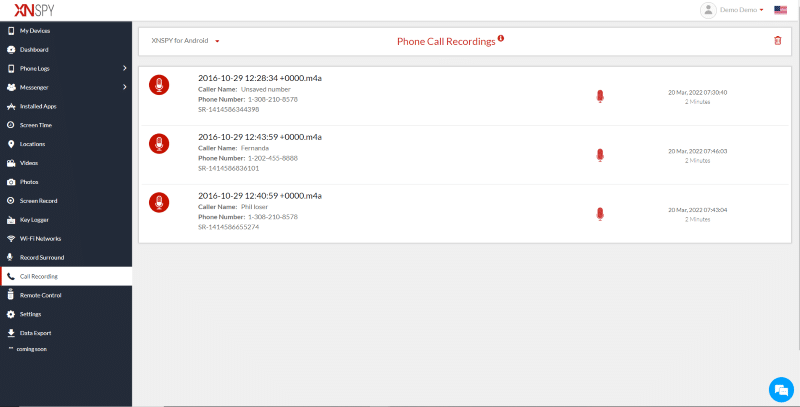Open the Demo Demo user dropdown

(x=741, y=10)
